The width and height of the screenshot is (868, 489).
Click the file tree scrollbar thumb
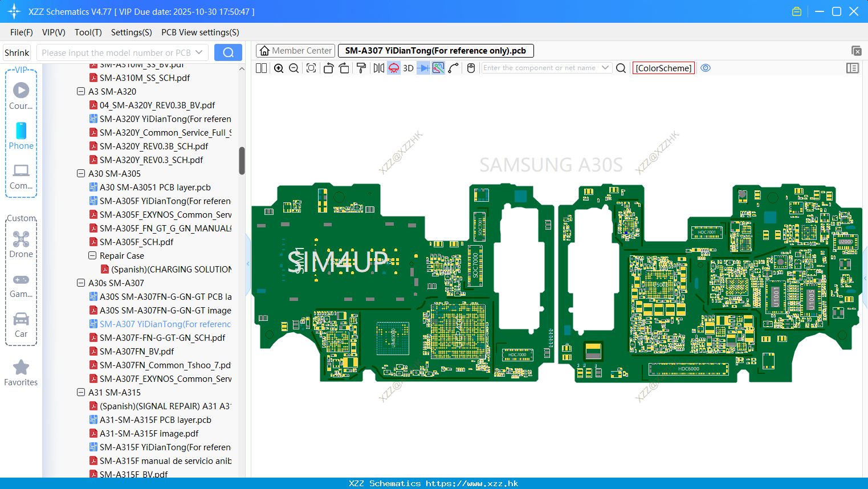coord(242,161)
